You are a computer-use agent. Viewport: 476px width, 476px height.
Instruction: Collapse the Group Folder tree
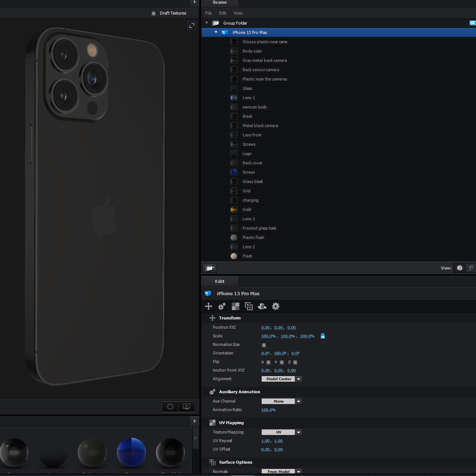[x=207, y=23]
